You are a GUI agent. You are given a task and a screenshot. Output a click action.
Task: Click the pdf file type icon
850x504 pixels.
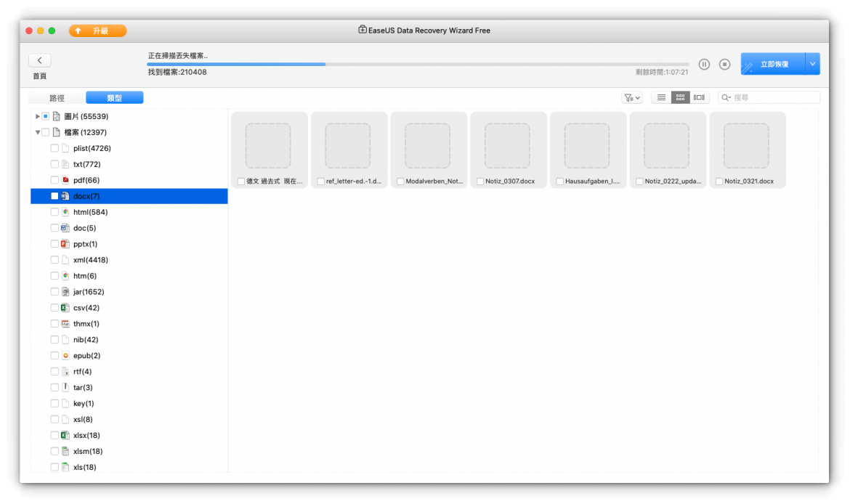point(65,180)
